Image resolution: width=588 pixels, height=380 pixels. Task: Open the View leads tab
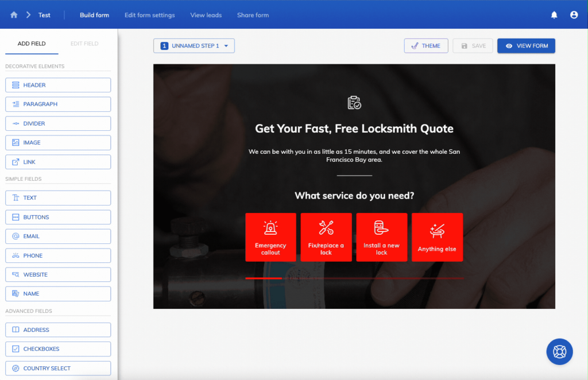pyautogui.click(x=206, y=15)
